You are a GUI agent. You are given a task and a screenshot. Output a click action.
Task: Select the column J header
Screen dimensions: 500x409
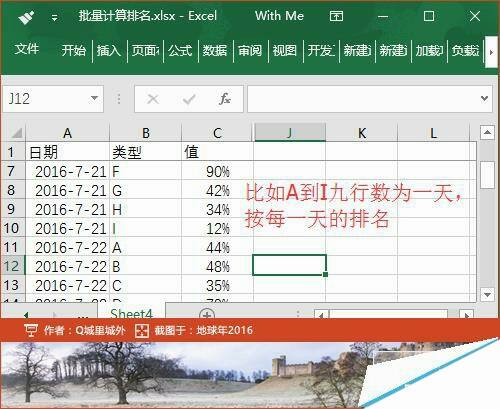[x=290, y=133]
